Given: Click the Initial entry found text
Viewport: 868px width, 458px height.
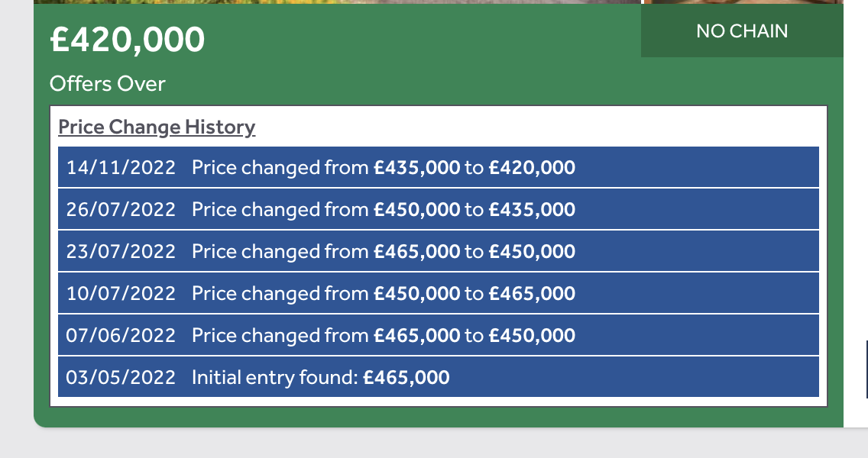Looking at the screenshot, I should coord(274,378).
